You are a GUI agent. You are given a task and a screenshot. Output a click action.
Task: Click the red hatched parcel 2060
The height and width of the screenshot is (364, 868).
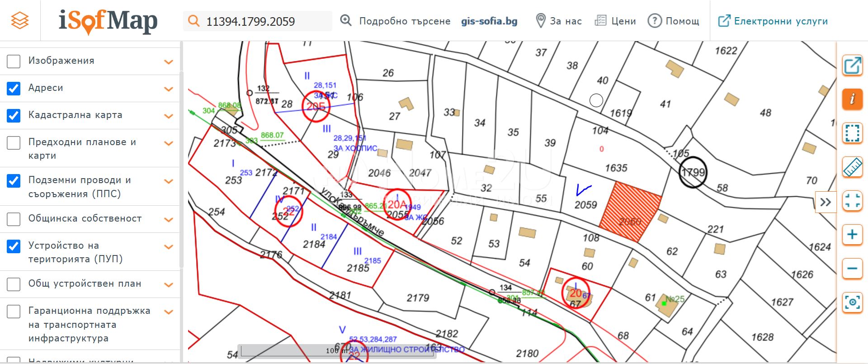(630, 212)
